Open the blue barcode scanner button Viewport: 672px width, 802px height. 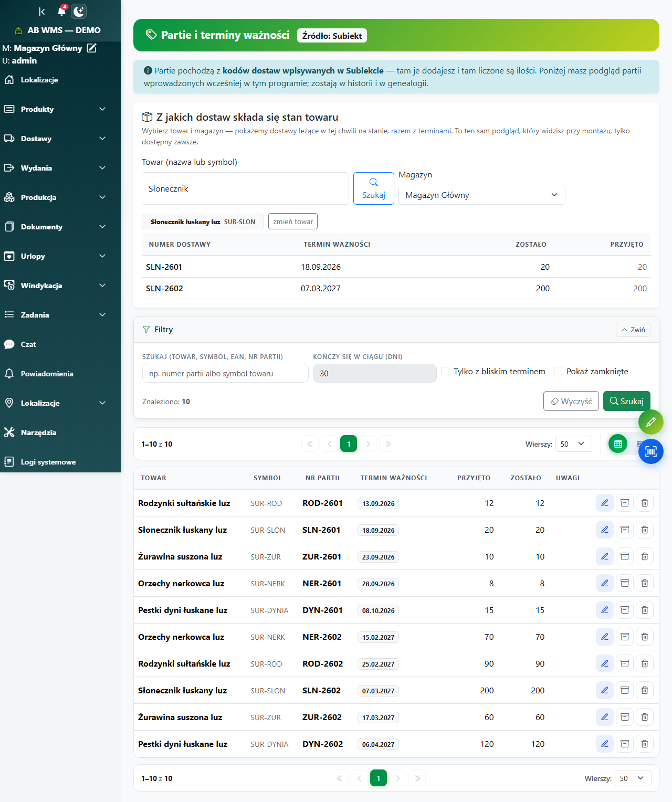coord(651,451)
